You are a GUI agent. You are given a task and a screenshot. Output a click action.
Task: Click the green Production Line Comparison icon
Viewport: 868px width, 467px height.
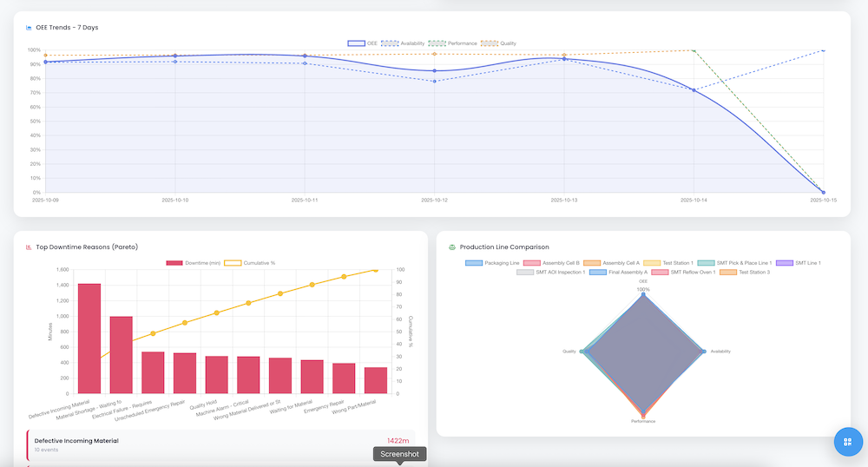click(x=452, y=247)
